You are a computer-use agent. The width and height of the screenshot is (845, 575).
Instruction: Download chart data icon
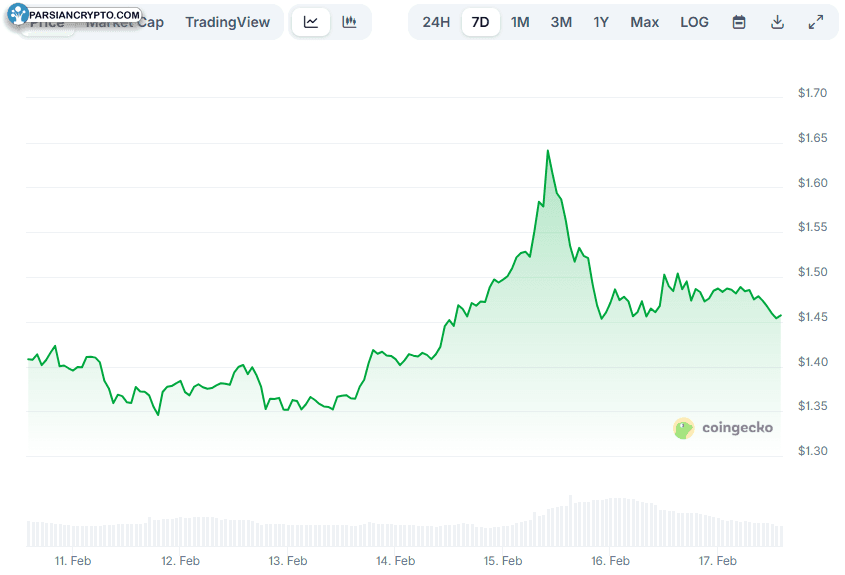pos(777,22)
